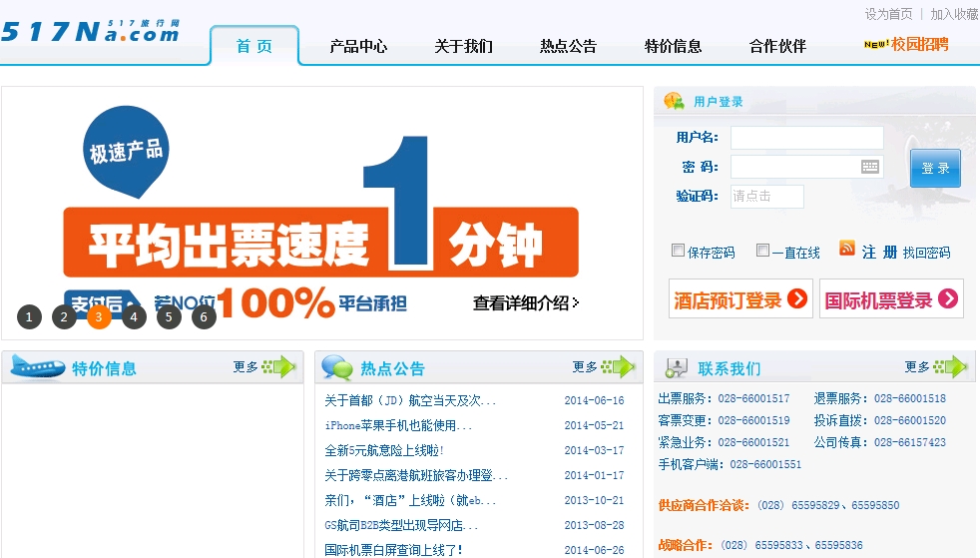Open announcement 关于跨零点离港航班旅客办理登...
Viewport: 980px width, 558px height.
416,475
